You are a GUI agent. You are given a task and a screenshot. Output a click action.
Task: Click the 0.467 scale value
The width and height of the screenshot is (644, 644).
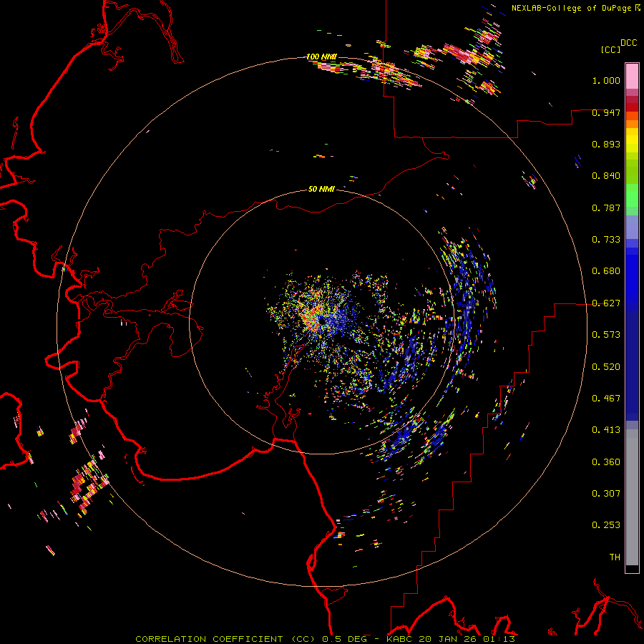pyautogui.click(x=606, y=399)
